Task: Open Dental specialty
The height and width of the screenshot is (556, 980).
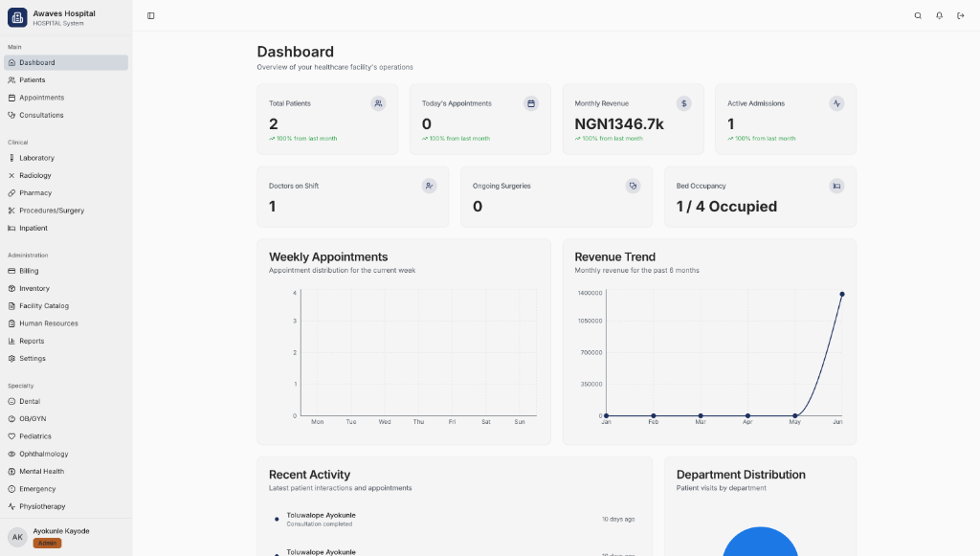Action: (66, 402)
